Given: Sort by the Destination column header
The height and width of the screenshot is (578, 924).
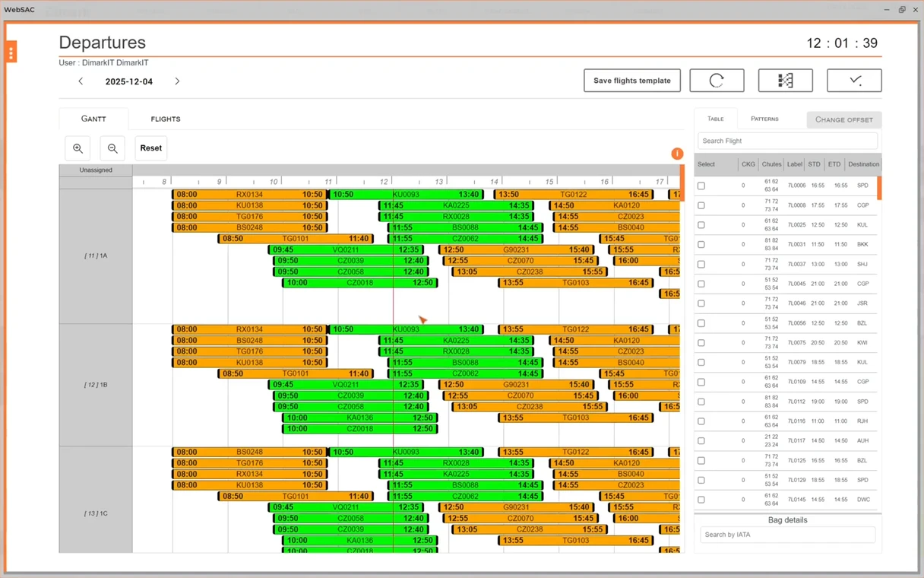Looking at the screenshot, I should coord(863,164).
